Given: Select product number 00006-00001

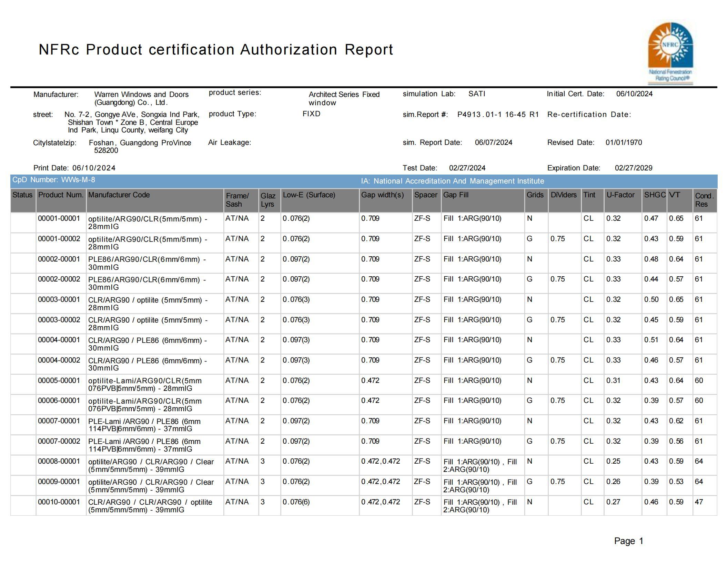Looking at the screenshot, I should pos(59,401).
